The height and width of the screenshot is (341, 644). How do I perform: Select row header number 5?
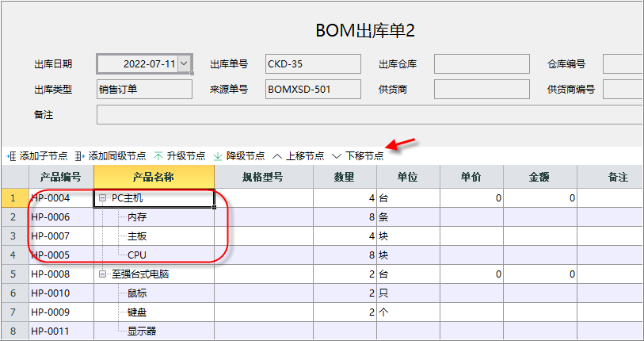[15, 274]
